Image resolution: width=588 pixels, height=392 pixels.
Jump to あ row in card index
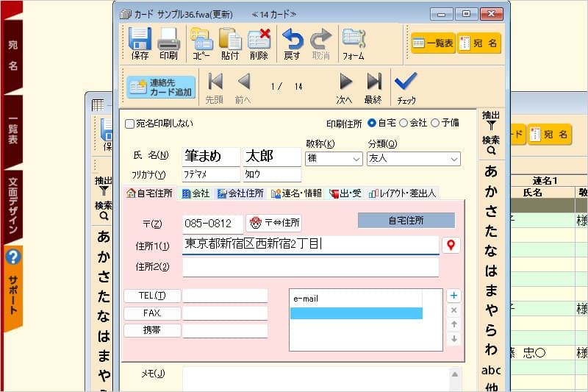491,171
